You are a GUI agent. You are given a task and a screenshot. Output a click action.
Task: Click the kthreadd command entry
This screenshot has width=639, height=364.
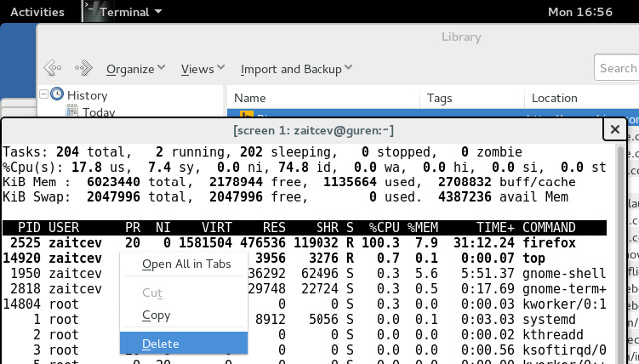[553, 335]
